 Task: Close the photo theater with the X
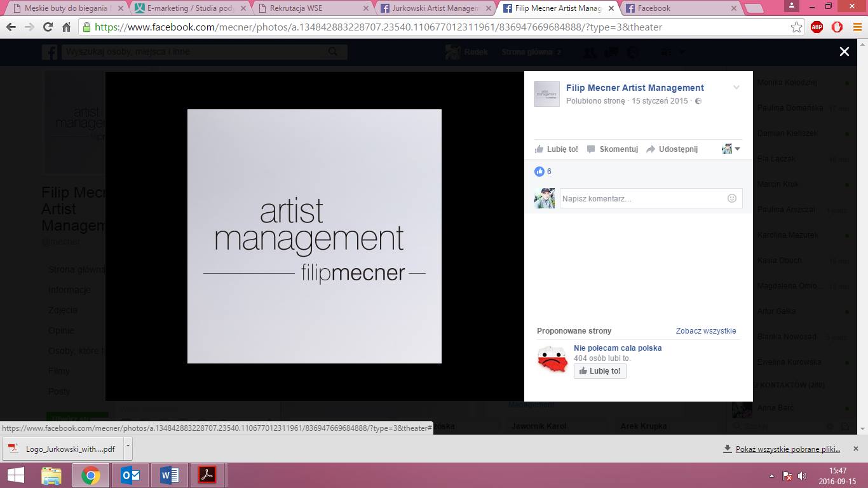tap(844, 52)
